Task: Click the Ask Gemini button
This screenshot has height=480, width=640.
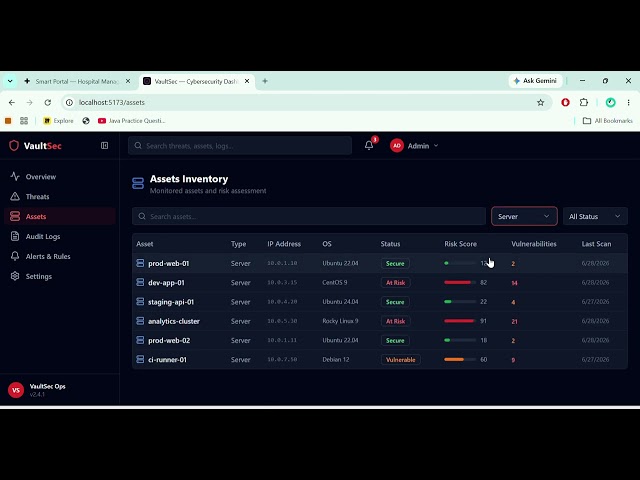Action: click(x=535, y=81)
